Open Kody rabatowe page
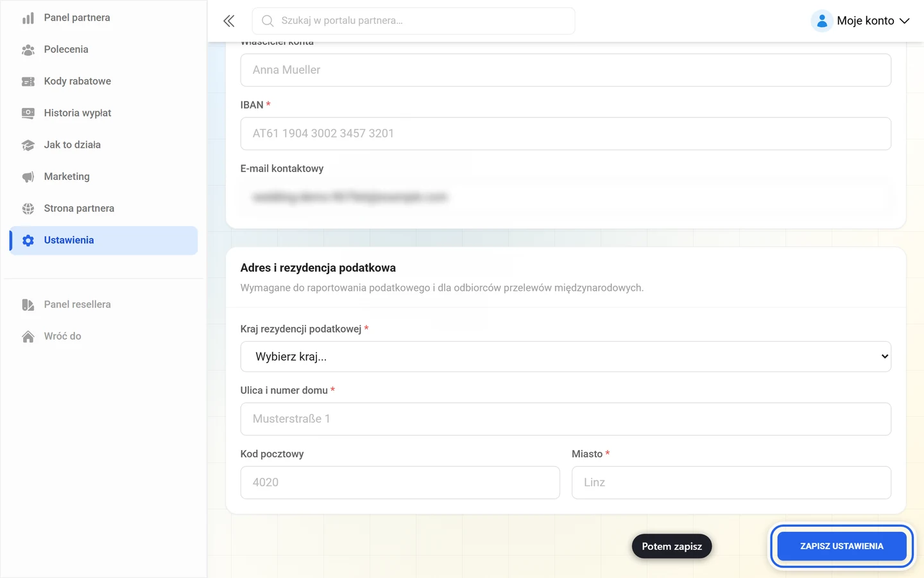Image resolution: width=924 pixels, height=578 pixels. pyautogui.click(x=103, y=82)
